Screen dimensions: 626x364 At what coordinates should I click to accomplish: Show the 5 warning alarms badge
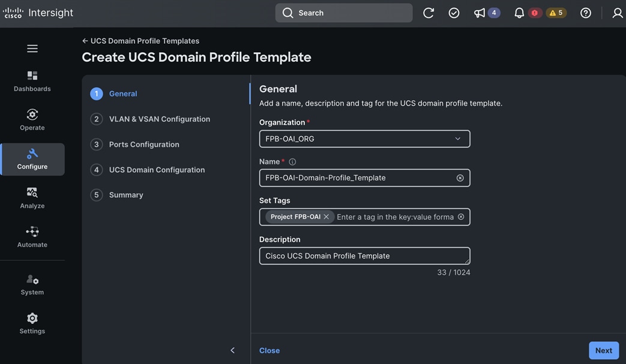pyautogui.click(x=556, y=13)
